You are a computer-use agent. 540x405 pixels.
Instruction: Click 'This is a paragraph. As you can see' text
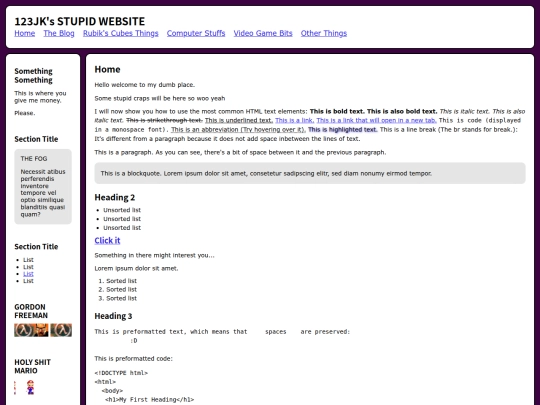click(x=240, y=152)
